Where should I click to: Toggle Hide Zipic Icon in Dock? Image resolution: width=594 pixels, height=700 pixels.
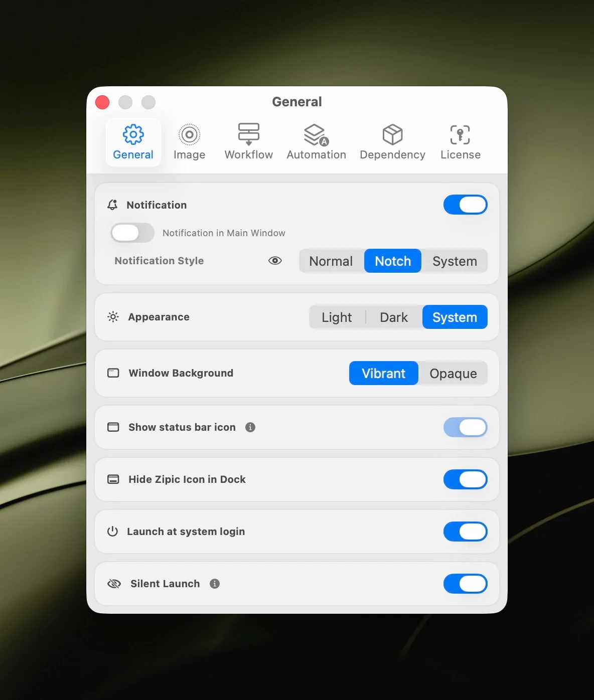[465, 479]
